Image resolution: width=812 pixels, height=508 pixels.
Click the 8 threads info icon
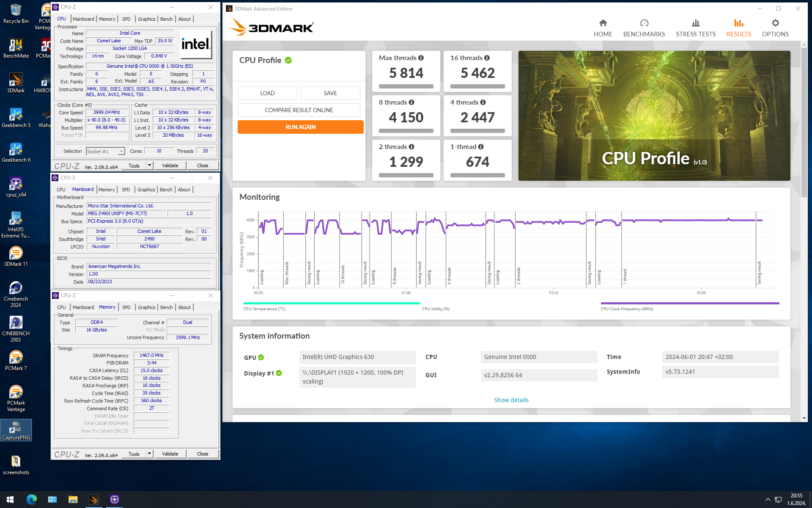[411, 102]
